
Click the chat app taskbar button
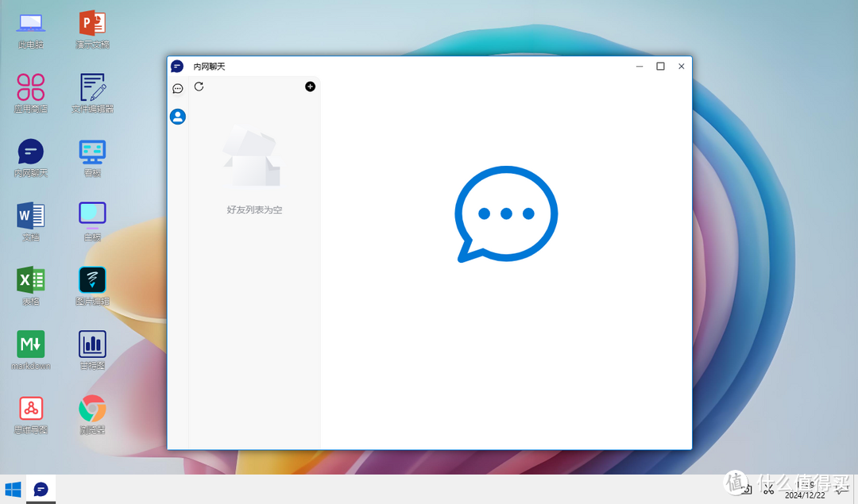pos(41,489)
